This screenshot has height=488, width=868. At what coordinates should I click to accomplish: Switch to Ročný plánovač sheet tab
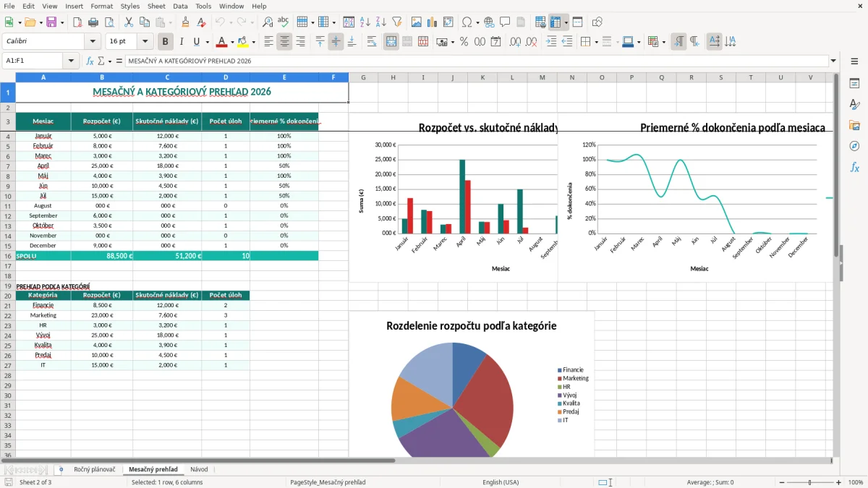click(x=95, y=469)
